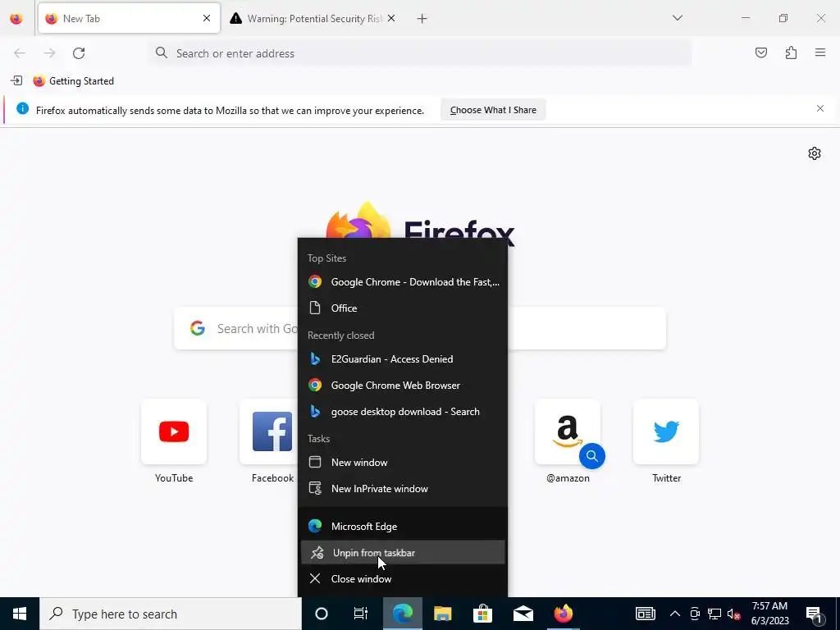
Task: Open the Extensions puzzle icon
Action: point(791,52)
